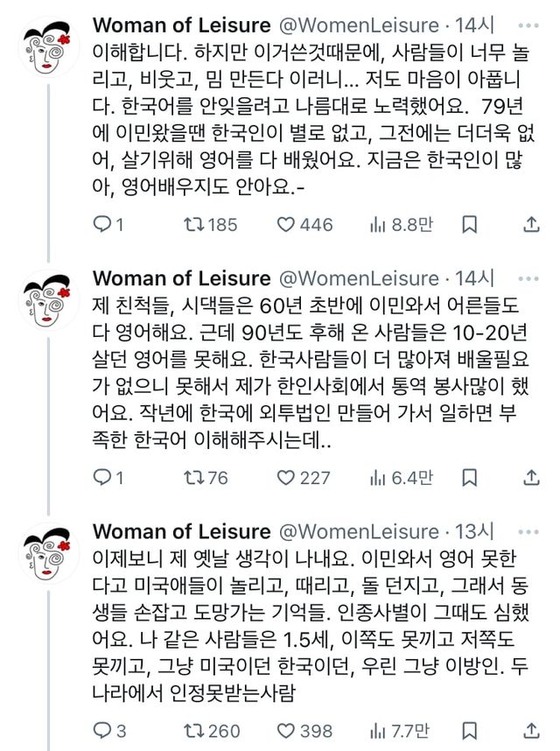Bookmark the second tweet
The width and height of the screenshot is (560, 751).
pos(469,478)
